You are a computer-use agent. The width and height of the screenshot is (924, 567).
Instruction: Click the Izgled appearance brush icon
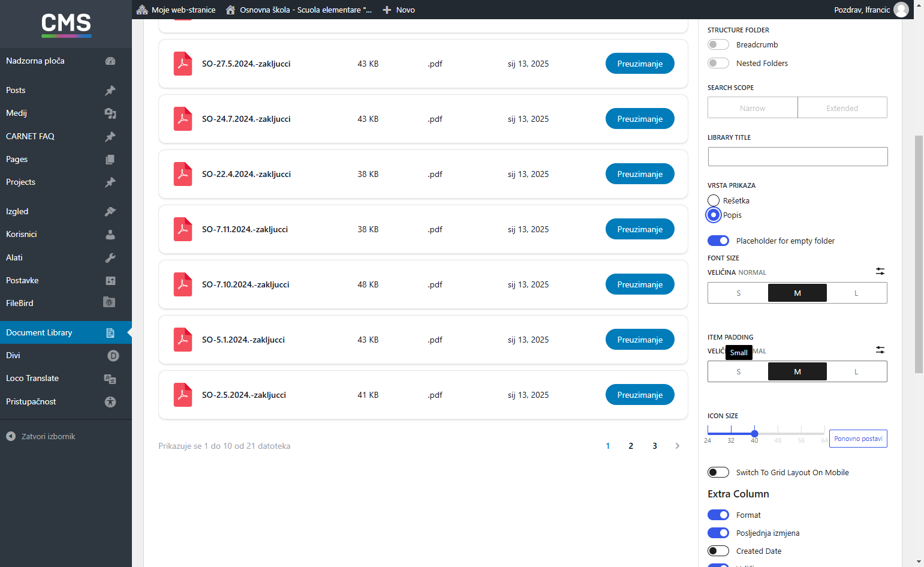click(110, 211)
